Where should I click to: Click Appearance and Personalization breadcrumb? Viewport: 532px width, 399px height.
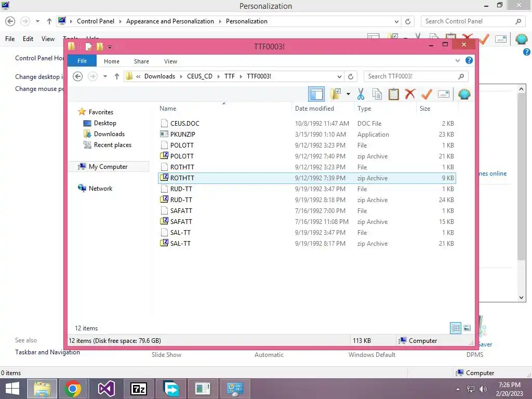pos(170,21)
